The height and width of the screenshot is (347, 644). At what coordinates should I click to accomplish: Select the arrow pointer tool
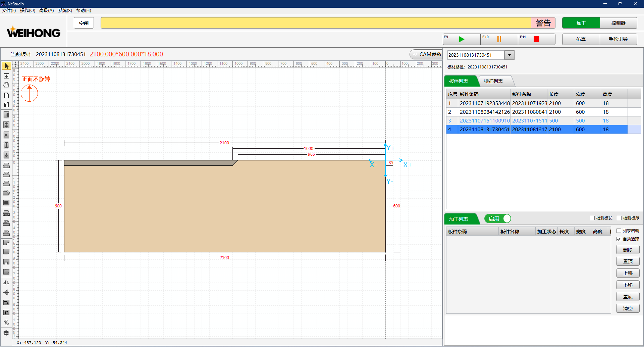(x=6, y=66)
